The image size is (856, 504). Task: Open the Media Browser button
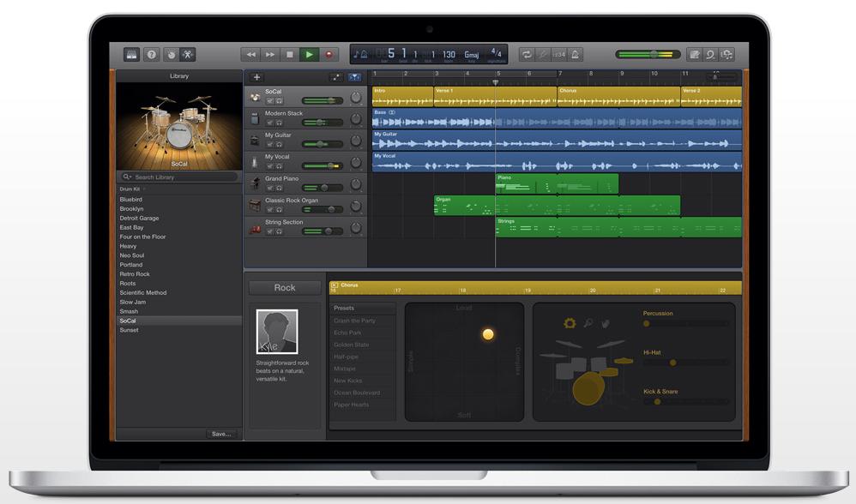point(726,55)
